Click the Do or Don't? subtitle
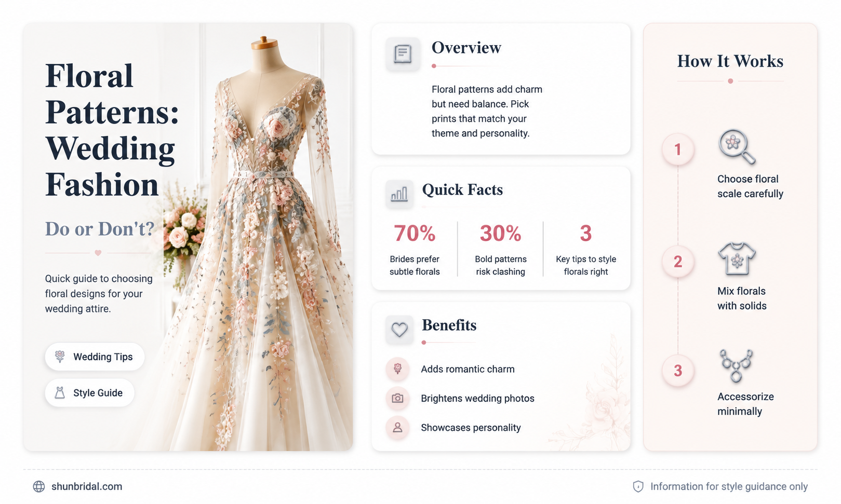 99,228
